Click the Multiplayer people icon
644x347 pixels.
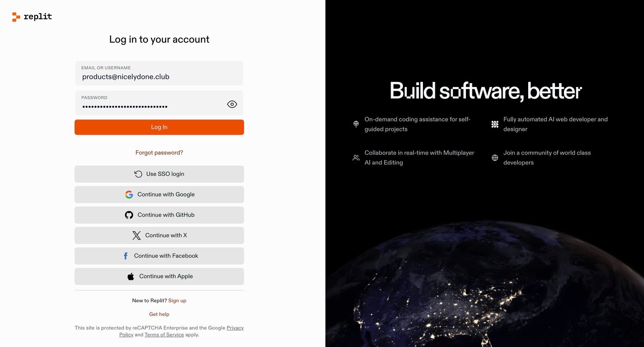tap(356, 158)
